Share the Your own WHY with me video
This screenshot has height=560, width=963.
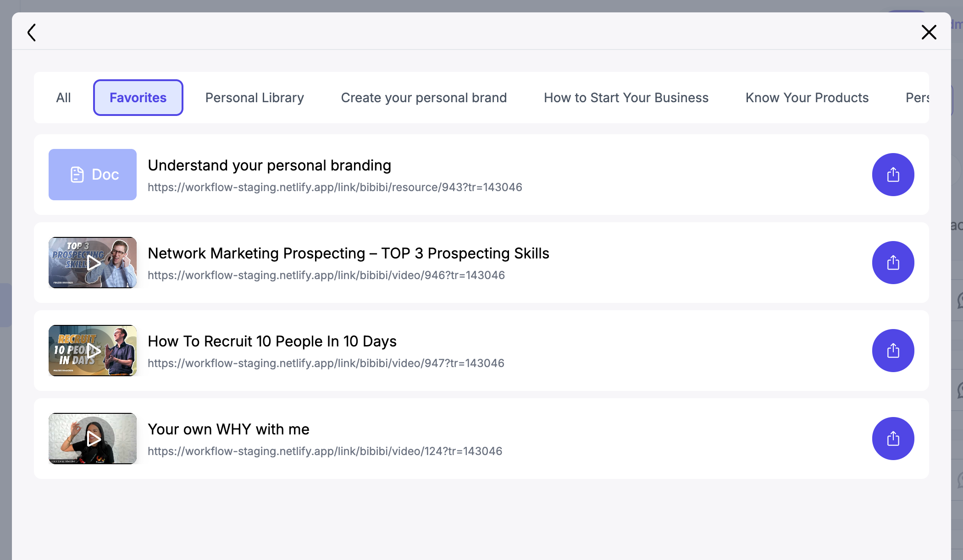pos(893,439)
